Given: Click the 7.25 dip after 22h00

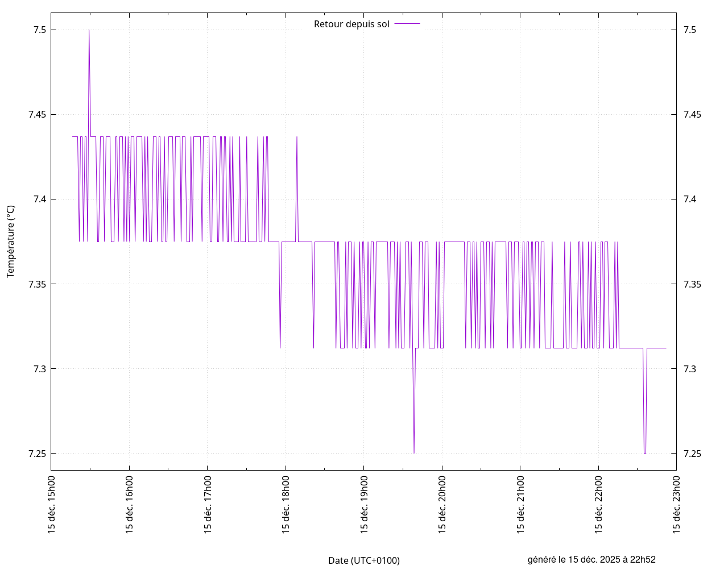Looking at the screenshot, I should tap(644, 452).
